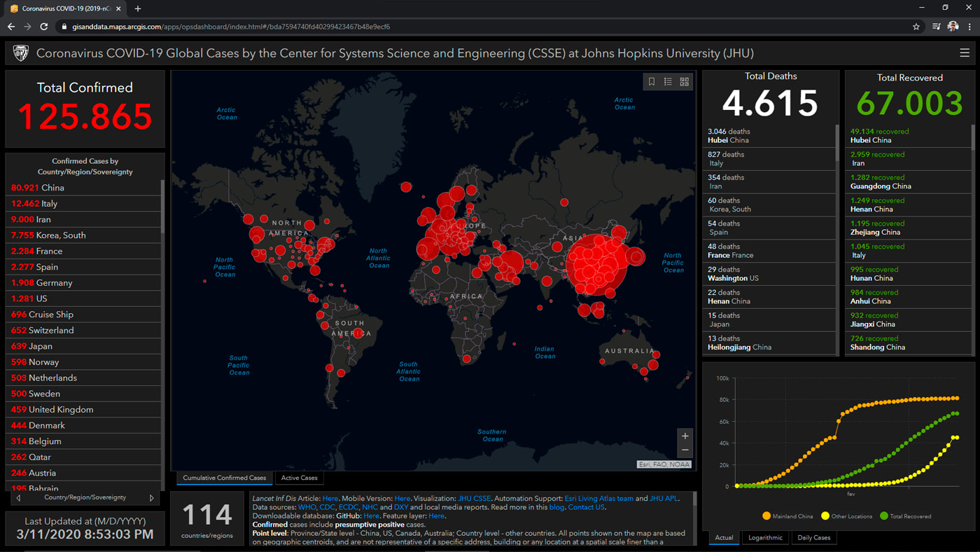This screenshot has height=552, width=980.
Task: Show previous Country/Region/Sovereignty list with left arrow
Action: coord(18,498)
